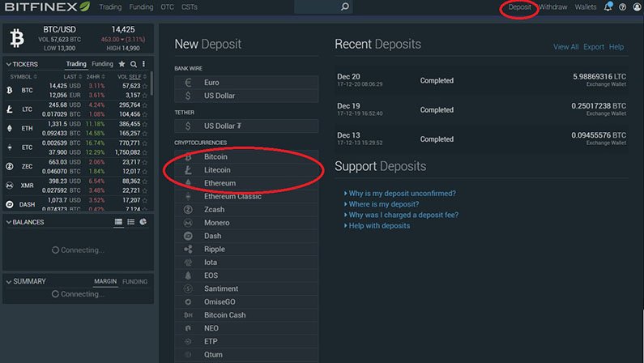Viewport: 644px width, 363px height.
Task: Click the ETH ticker row icon
Action: [10, 128]
